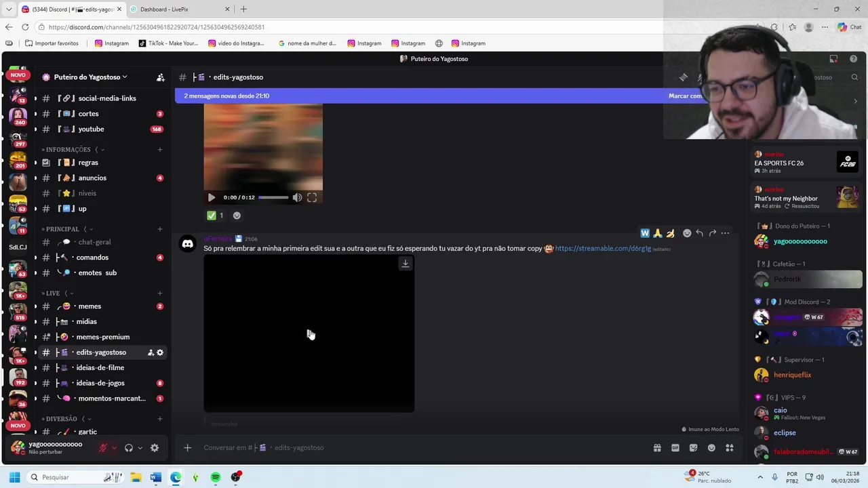Click the plus attach button in message box
The image size is (868, 488).
tap(188, 447)
